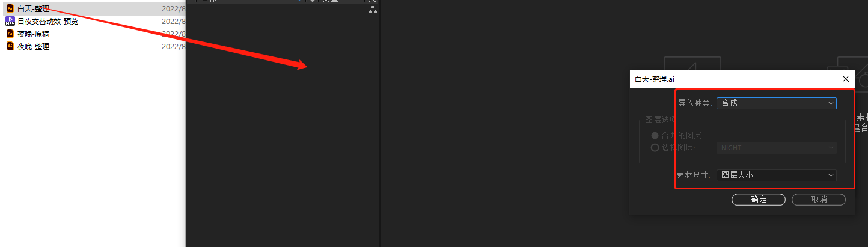Open the NIGHT layer dropdown
This screenshot has width=868, height=247.
coord(776,148)
